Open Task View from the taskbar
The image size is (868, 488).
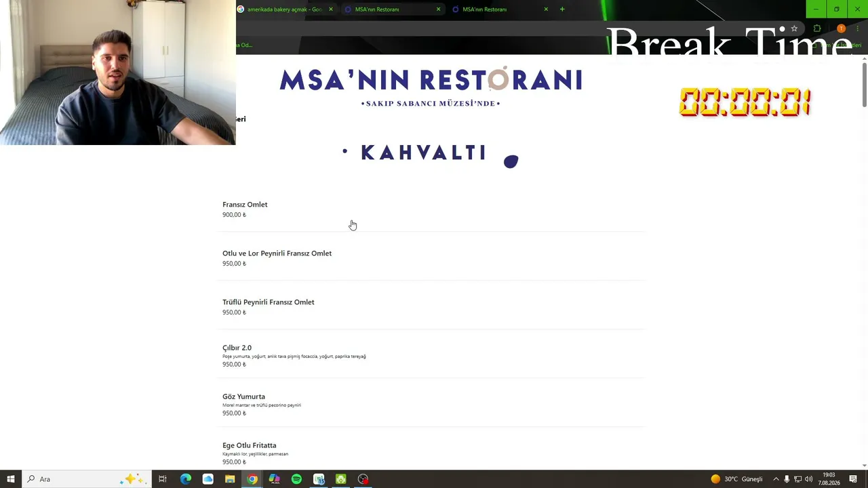pos(163,479)
